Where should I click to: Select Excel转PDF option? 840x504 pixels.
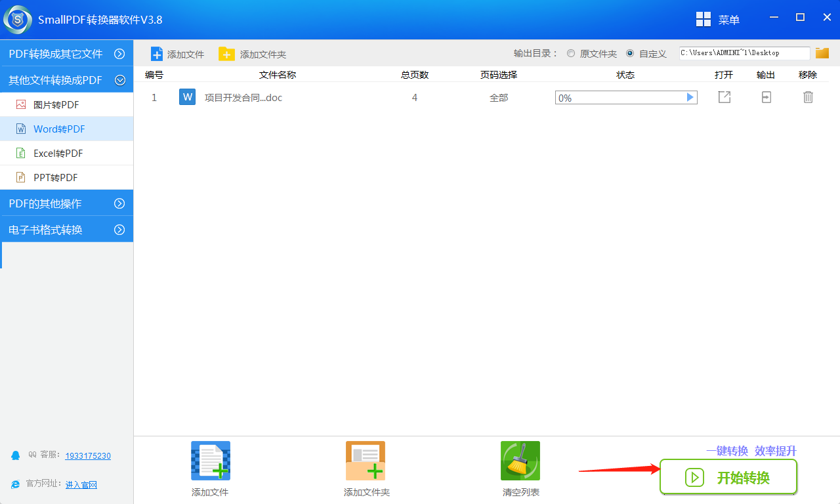click(66, 153)
